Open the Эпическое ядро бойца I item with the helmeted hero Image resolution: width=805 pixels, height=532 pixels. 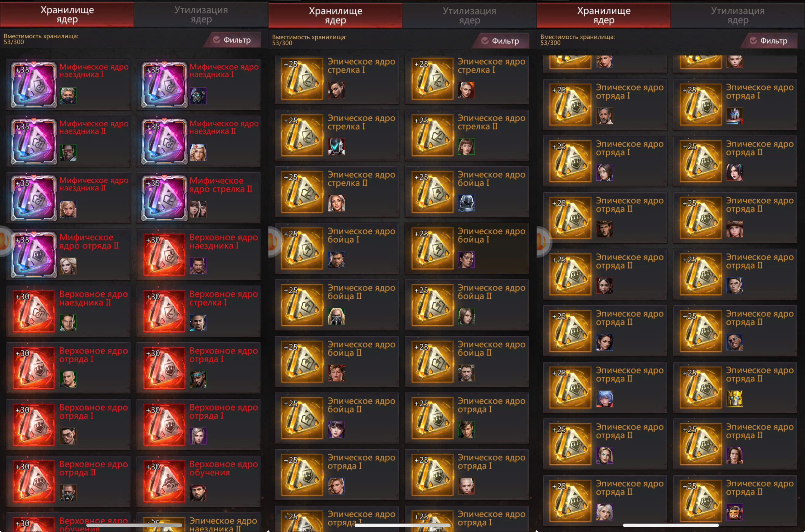(x=466, y=192)
